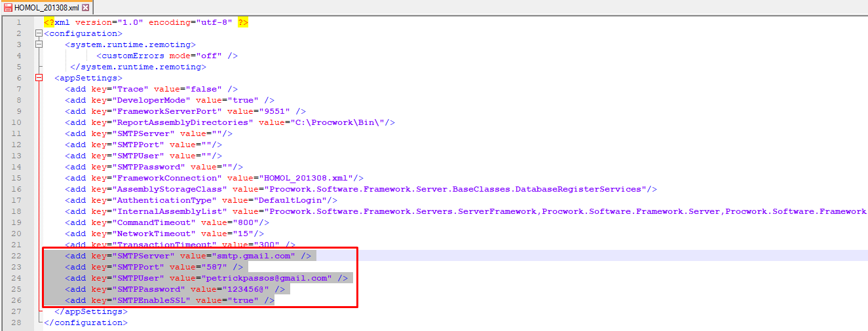Click the CommandTimeout value 800

coord(246,222)
